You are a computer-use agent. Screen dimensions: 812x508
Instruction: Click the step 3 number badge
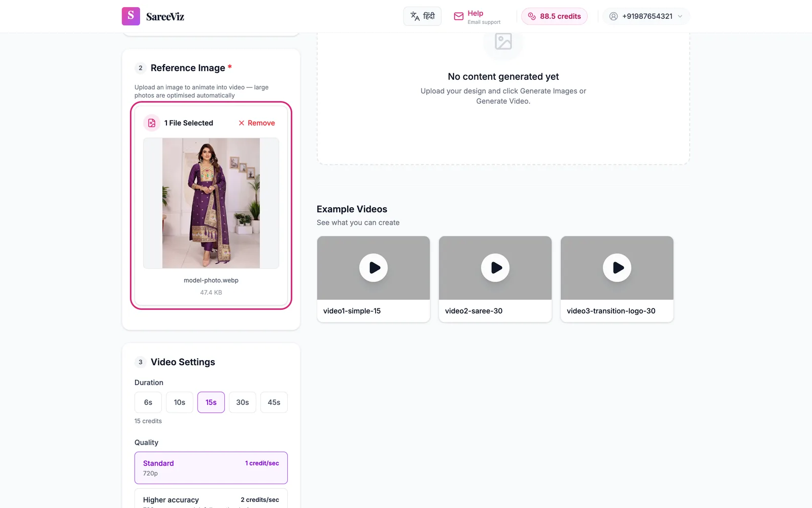click(x=141, y=362)
